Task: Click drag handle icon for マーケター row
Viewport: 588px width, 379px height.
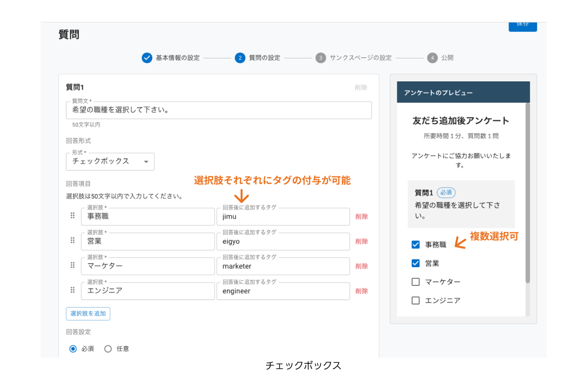Action: (x=73, y=265)
